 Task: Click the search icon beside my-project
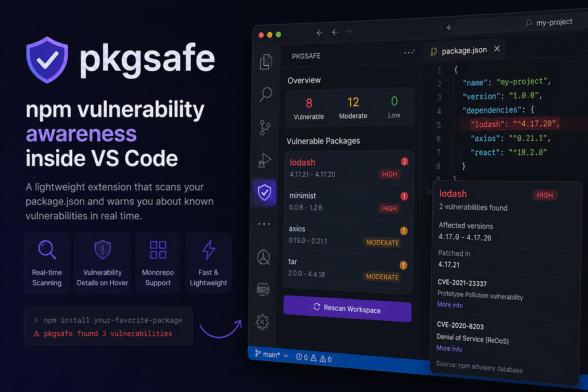(x=528, y=24)
